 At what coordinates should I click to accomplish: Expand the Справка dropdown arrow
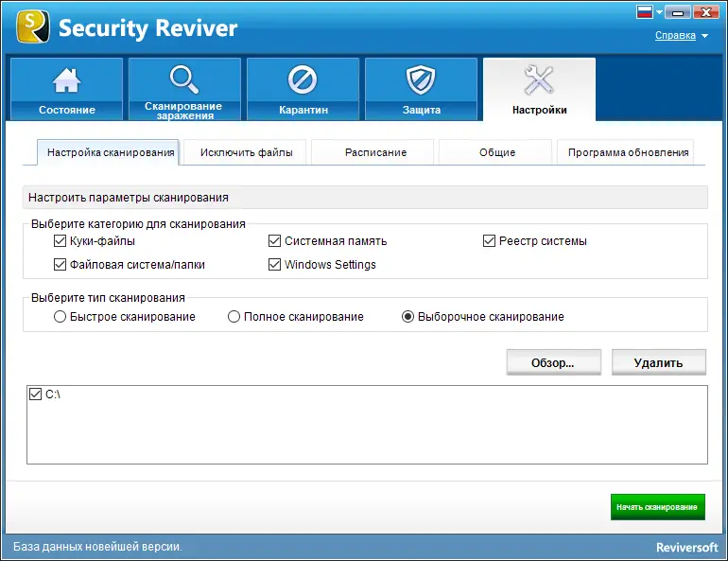(704, 36)
